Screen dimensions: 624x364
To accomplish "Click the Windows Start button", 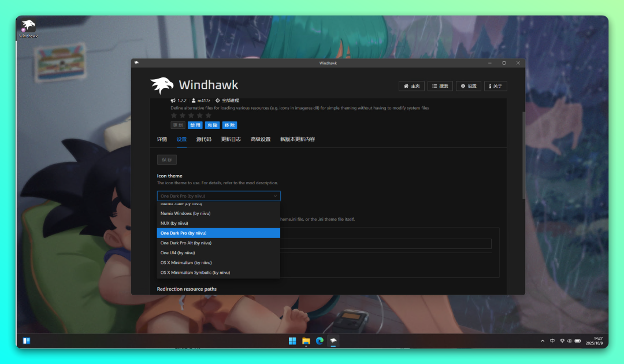I will click(x=292, y=341).
